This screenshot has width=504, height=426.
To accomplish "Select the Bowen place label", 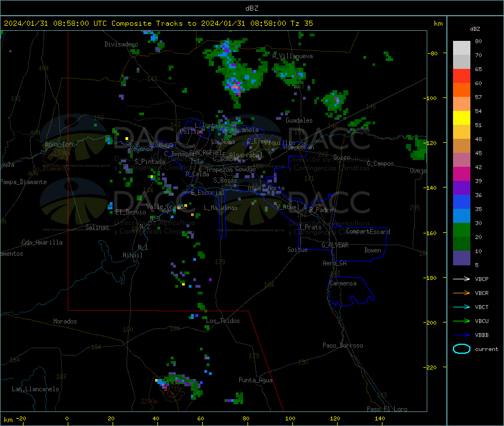I will point(372,250).
